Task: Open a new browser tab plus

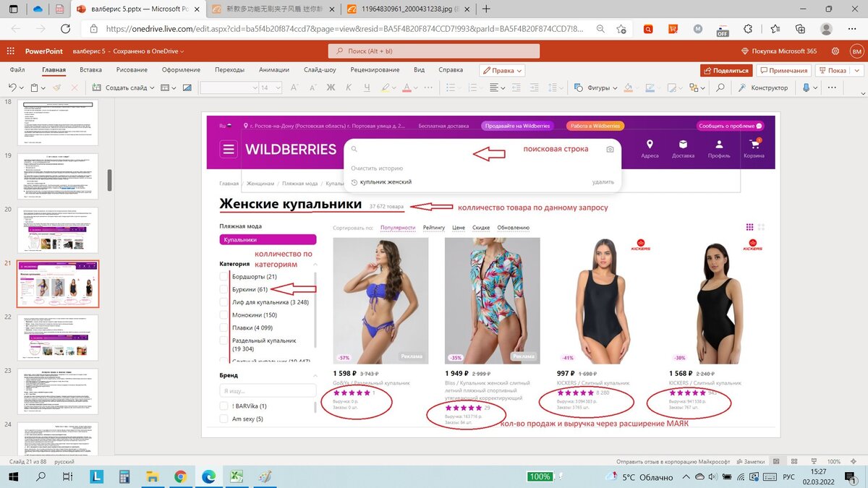Action: [485, 9]
